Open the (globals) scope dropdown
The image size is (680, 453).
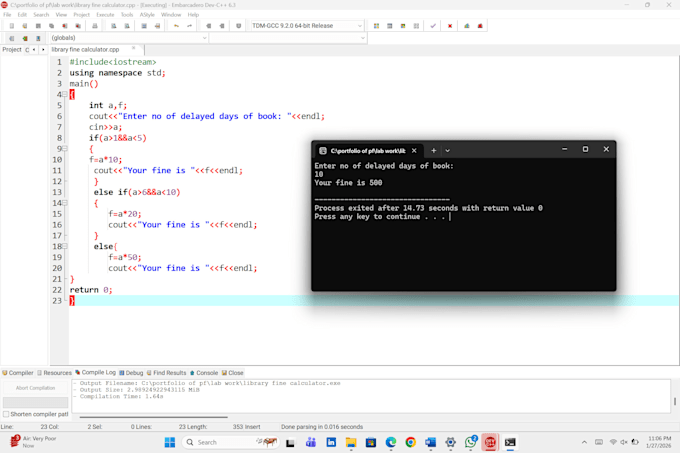point(129,38)
